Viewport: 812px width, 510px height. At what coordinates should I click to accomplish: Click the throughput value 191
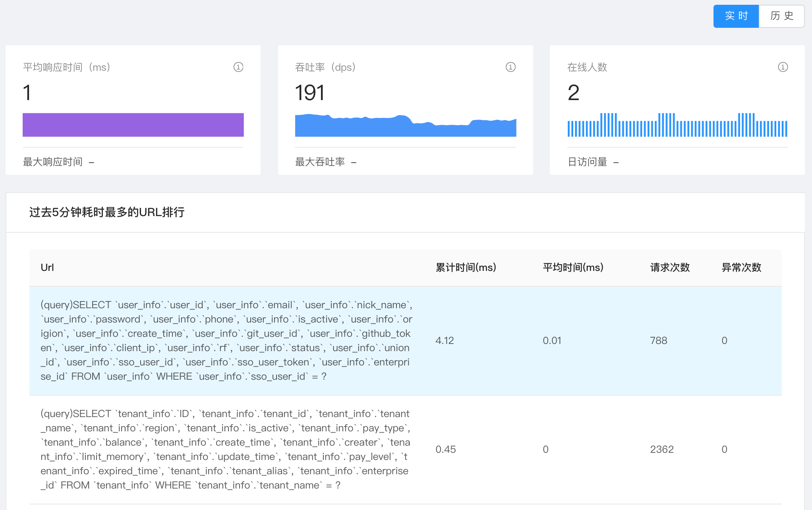click(309, 92)
